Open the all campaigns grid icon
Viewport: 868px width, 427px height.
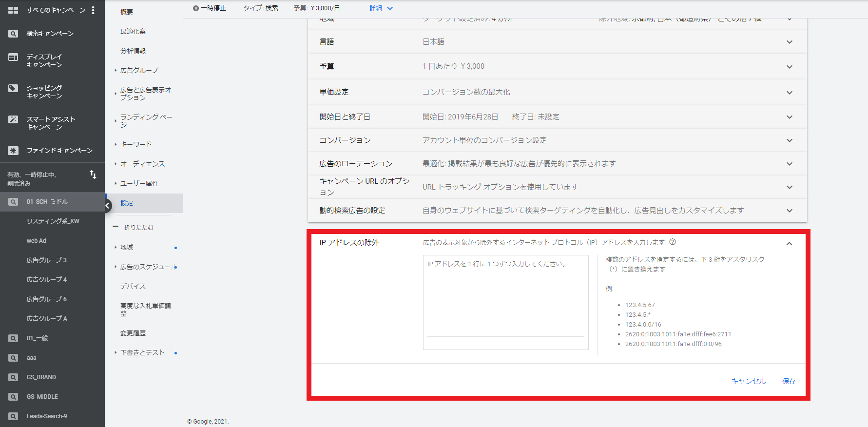(13, 10)
